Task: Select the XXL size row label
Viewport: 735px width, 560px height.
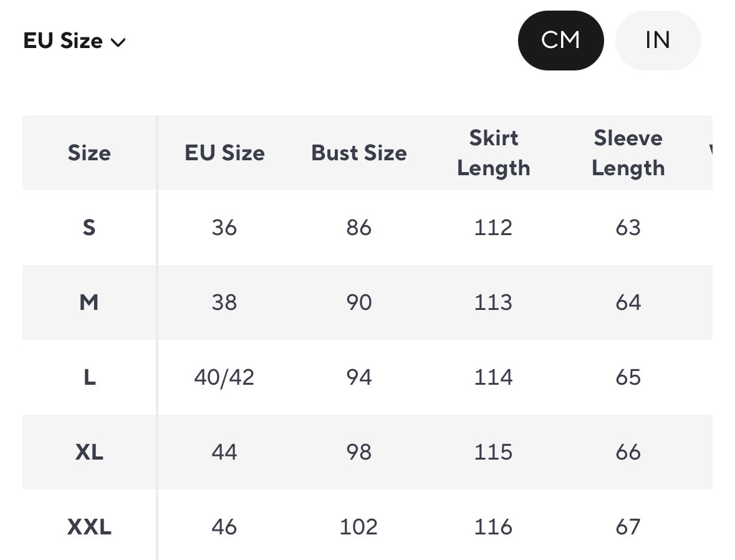Action: tap(89, 527)
